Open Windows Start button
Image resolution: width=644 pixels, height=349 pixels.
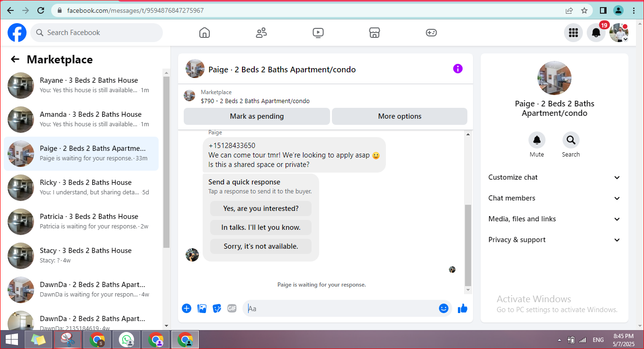(x=11, y=340)
